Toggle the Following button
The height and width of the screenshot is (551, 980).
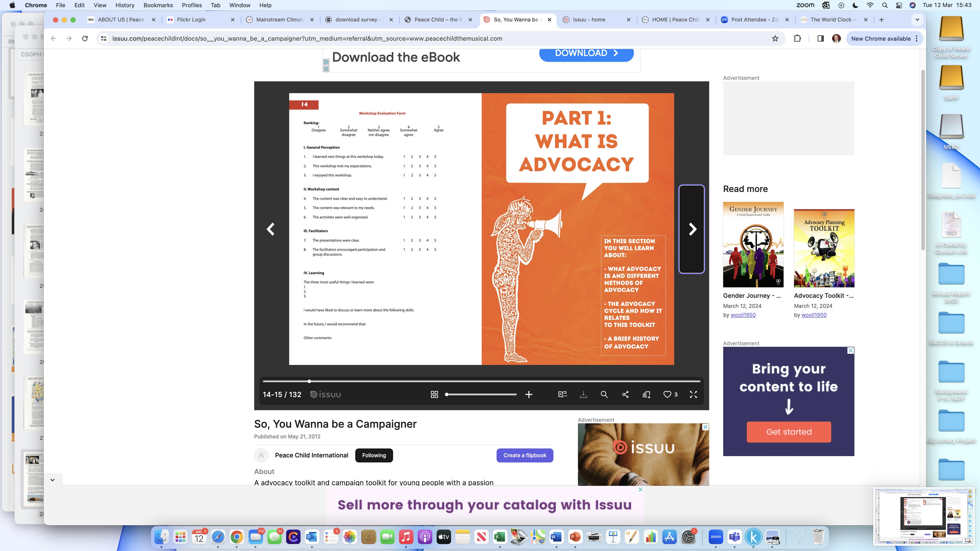[374, 455]
